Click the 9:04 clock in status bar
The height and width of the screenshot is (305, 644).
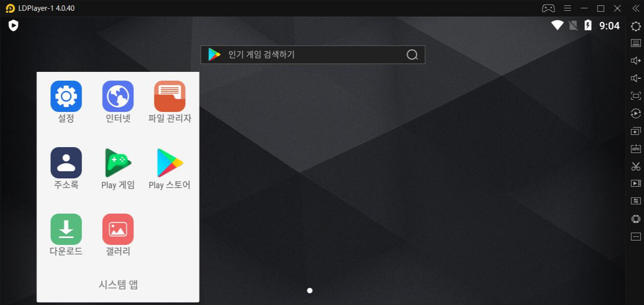tap(609, 26)
